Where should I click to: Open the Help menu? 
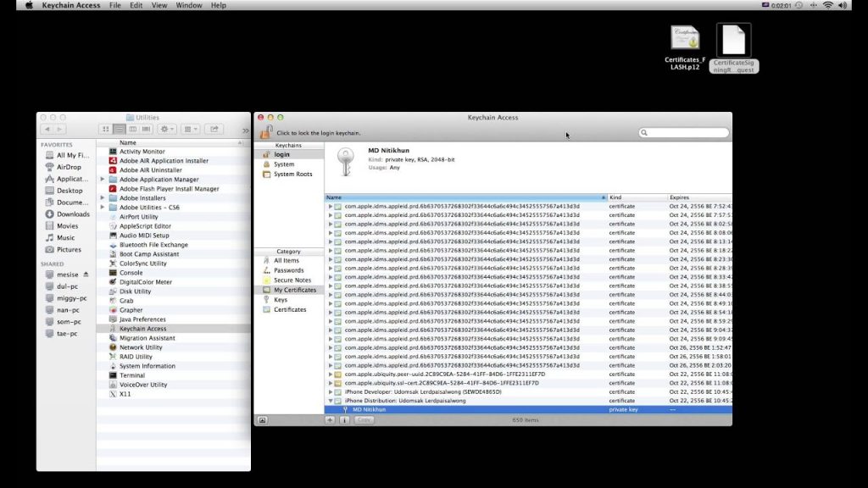tap(218, 5)
